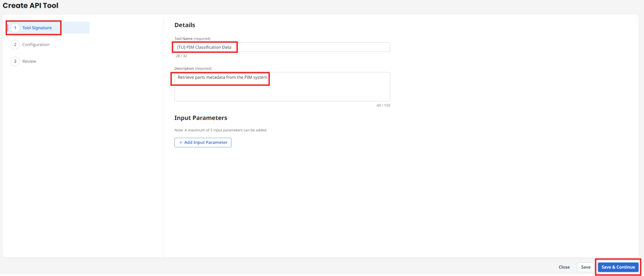
Task: Click the '43 / 150' character counter
Action: (383, 106)
